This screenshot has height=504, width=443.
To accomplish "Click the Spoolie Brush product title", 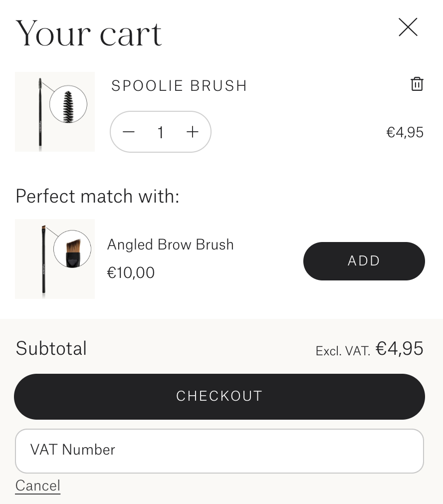I will tap(179, 86).
